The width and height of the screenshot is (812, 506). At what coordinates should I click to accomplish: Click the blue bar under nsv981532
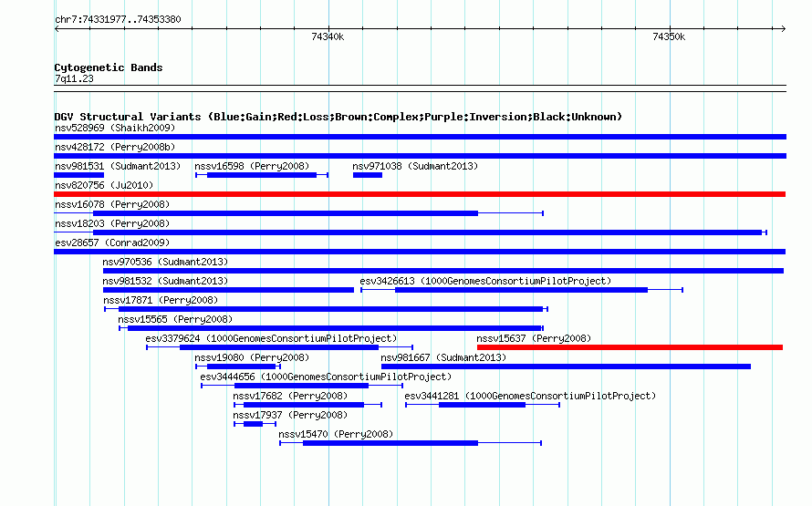click(x=228, y=290)
